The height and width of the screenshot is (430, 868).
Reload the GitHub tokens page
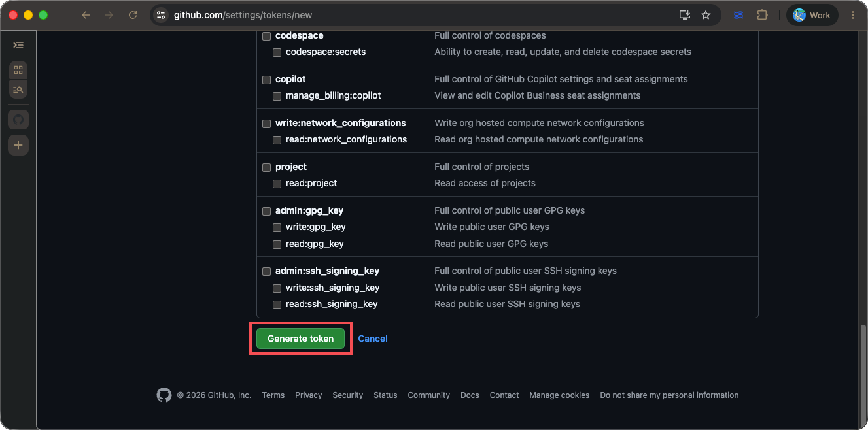pyautogui.click(x=133, y=15)
